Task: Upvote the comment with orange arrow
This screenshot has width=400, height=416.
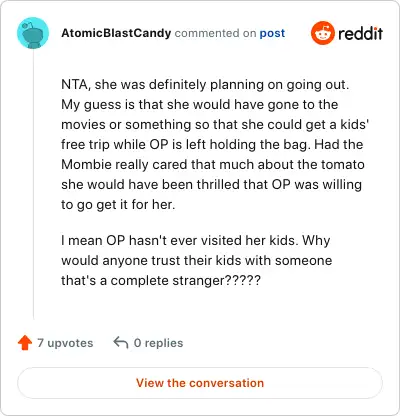Action: coord(25,343)
